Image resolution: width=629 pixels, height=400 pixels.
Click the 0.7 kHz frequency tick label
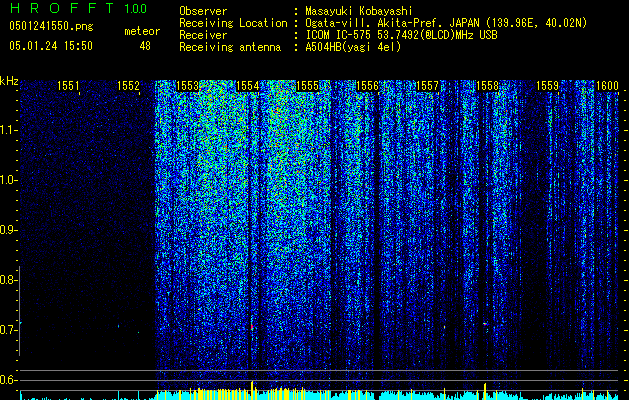(8, 330)
